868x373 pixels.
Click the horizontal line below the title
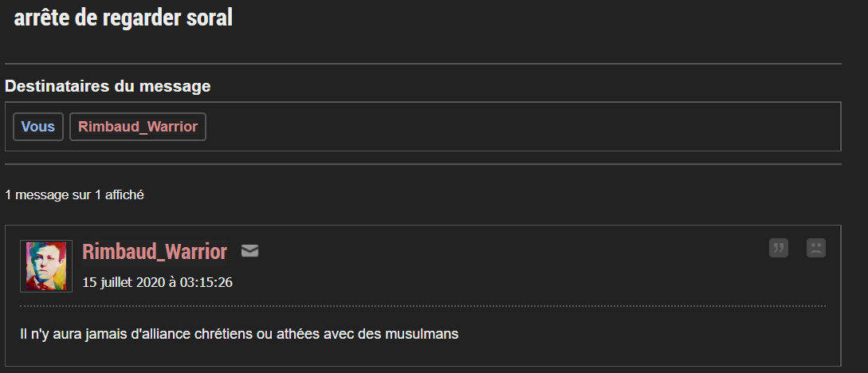[422, 63]
